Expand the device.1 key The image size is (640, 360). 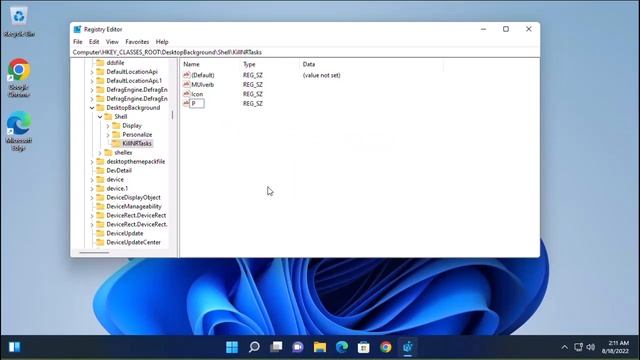[x=92, y=189]
